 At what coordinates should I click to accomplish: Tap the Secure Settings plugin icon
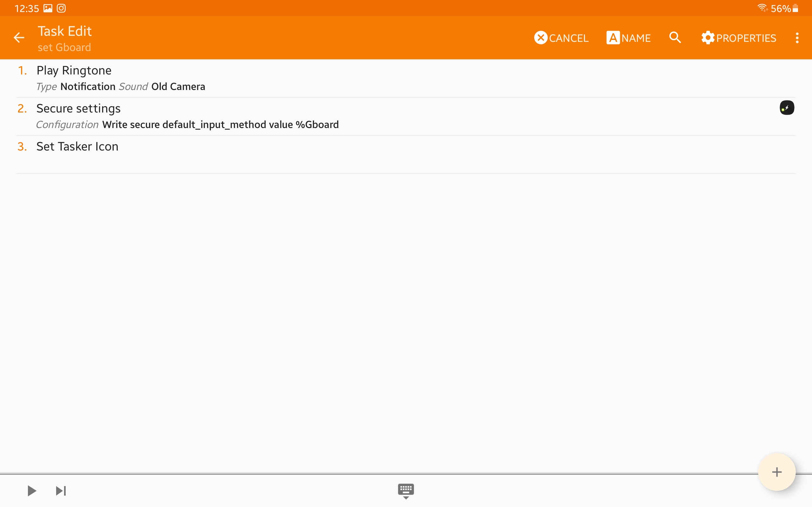pyautogui.click(x=787, y=108)
